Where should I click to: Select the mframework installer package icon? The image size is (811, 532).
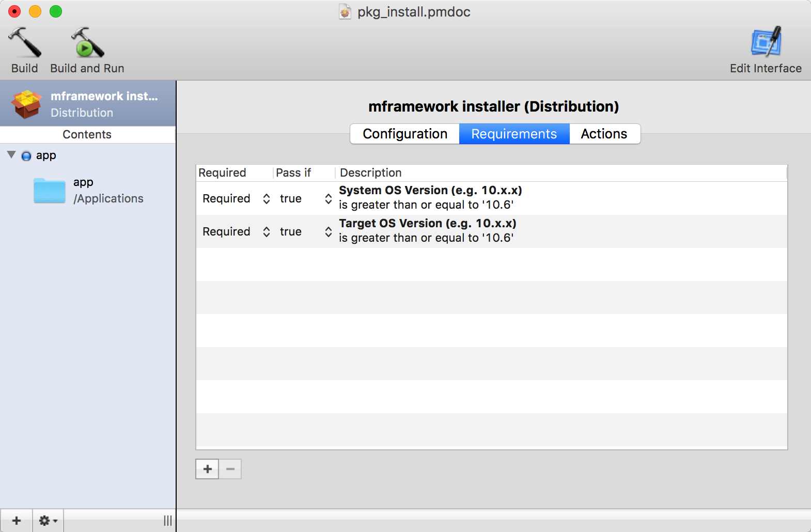[26, 104]
